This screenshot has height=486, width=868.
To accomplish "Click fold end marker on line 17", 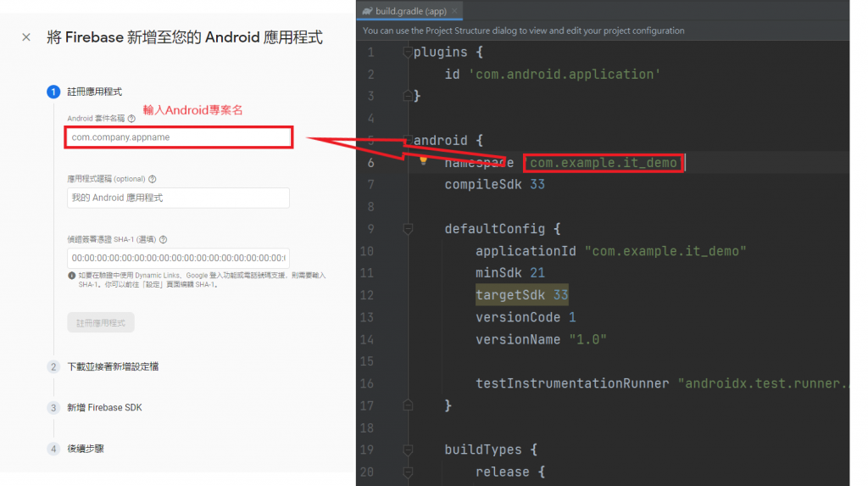I will point(408,405).
